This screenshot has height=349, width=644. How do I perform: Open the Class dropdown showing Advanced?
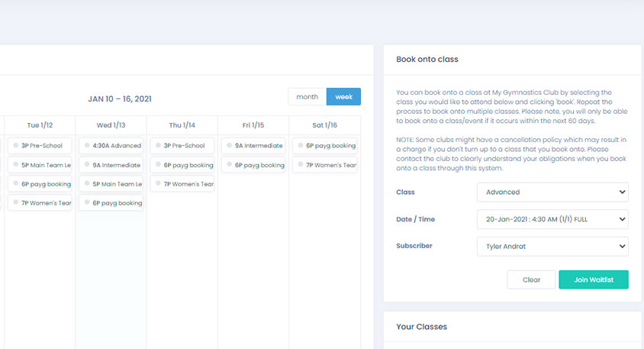(x=552, y=192)
